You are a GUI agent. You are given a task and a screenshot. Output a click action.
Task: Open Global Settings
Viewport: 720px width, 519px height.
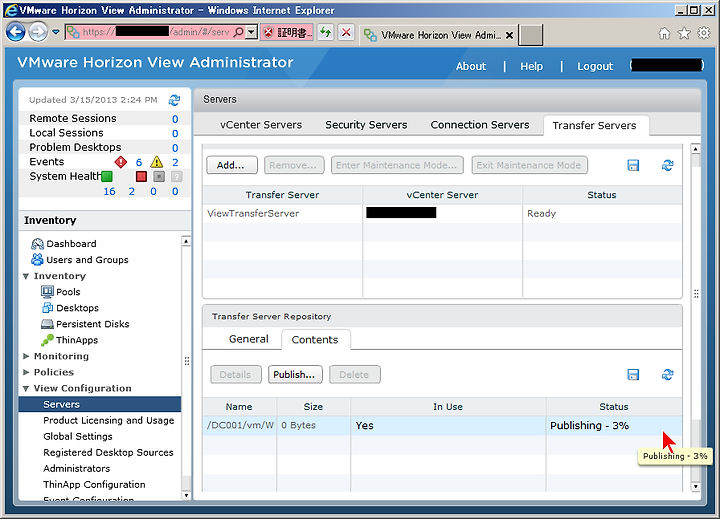(78, 437)
